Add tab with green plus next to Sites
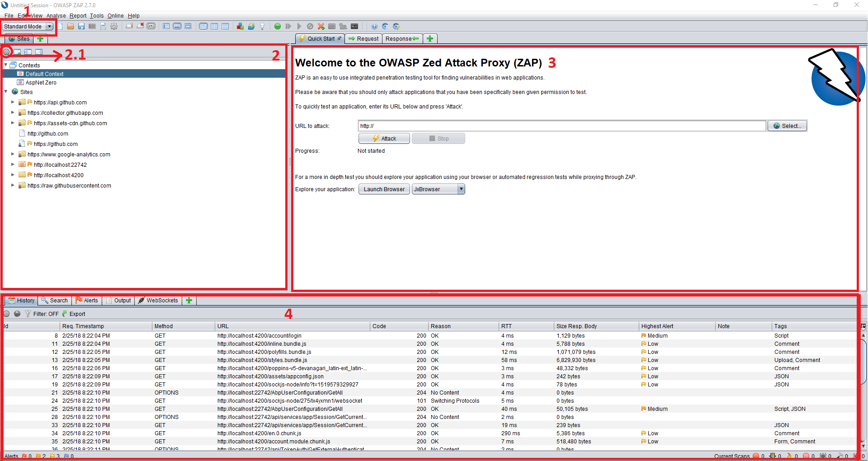Screen dimensions: 868x461 pyautogui.click(x=40, y=39)
